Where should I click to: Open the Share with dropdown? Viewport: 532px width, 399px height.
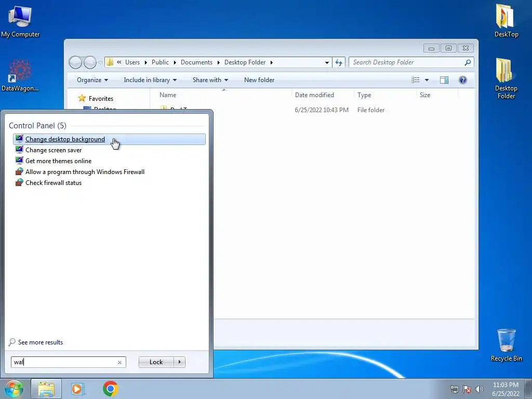(210, 80)
